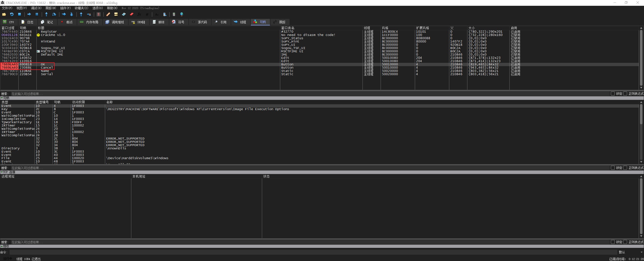644x261 pixels.
Task: Open the 文件(F) menu
Action: pyautogui.click(x=7, y=8)
